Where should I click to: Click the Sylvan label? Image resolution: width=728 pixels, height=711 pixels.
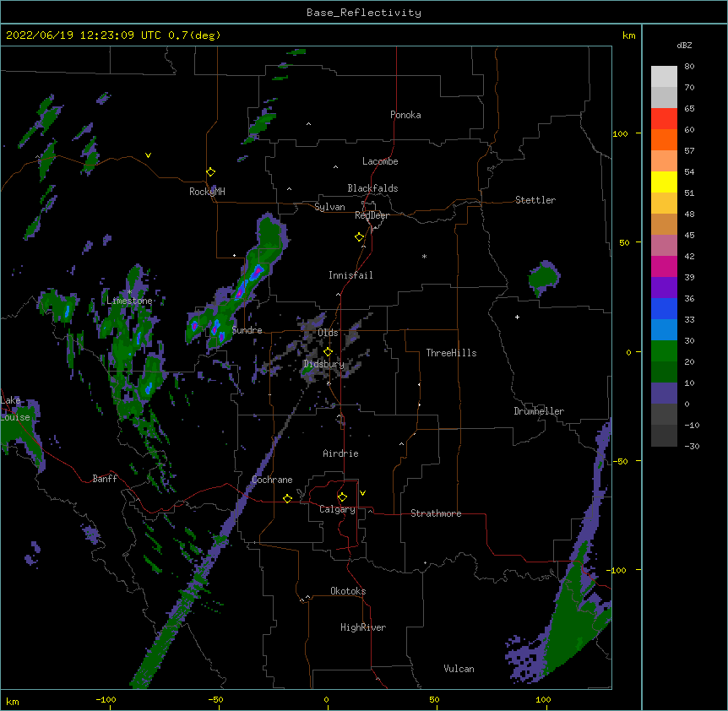329,207
